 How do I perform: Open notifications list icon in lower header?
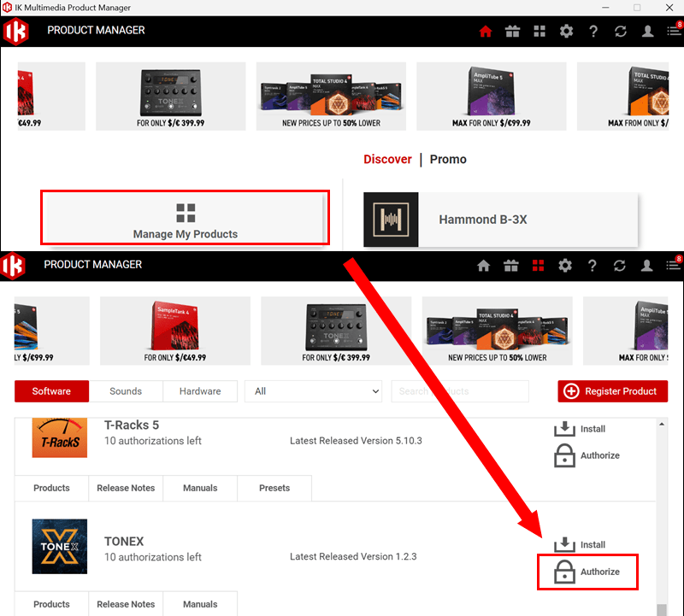674,266
